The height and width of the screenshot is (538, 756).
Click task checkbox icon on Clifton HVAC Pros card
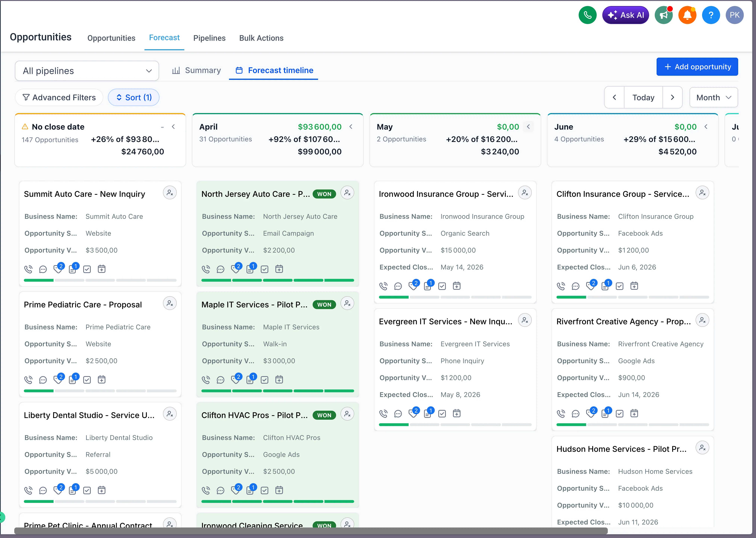pyautogui.click(x=265, y=491)
